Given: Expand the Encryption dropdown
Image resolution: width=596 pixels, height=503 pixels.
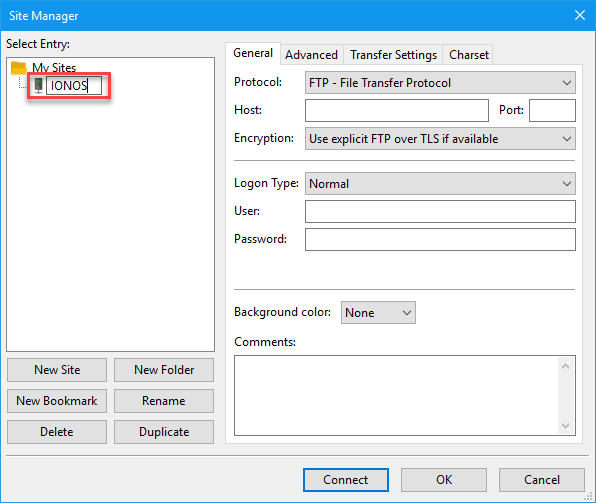Looking at the screenshot, I should 440,139.
